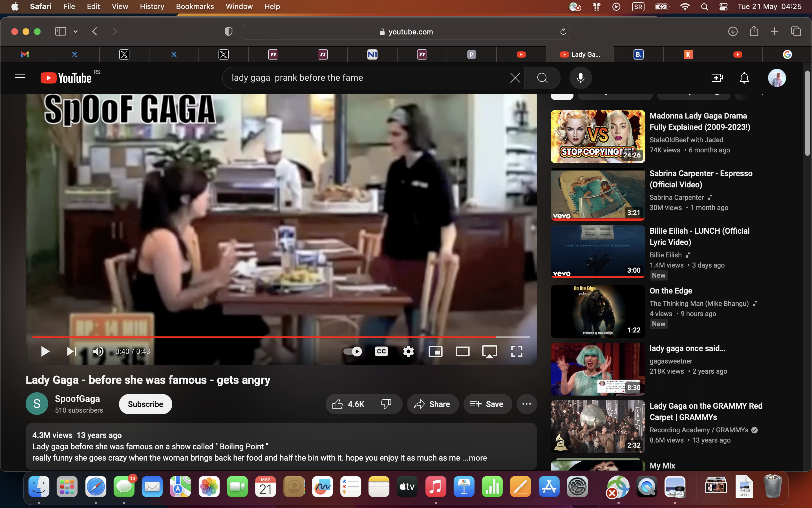Screen dimensions: 812x508
Task: Open more actions ellipsis menu
Action: 527,404
